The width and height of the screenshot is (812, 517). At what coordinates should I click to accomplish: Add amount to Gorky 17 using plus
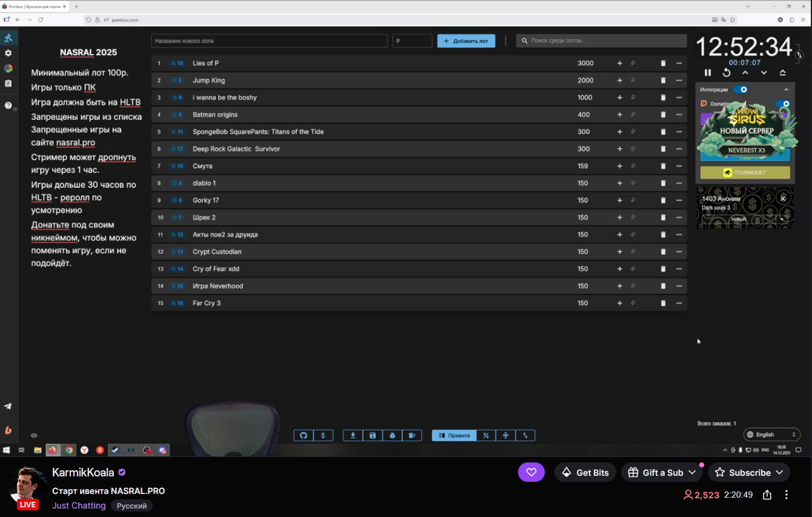(619, 200)
